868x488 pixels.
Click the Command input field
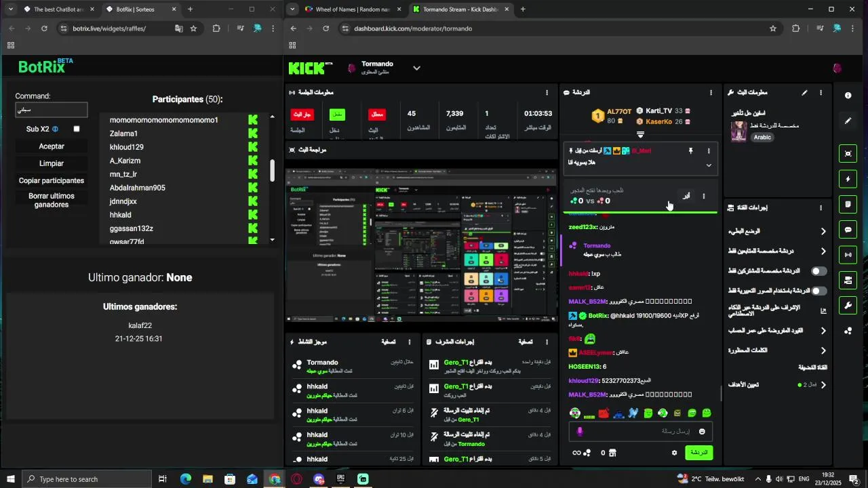click(52, 110)
